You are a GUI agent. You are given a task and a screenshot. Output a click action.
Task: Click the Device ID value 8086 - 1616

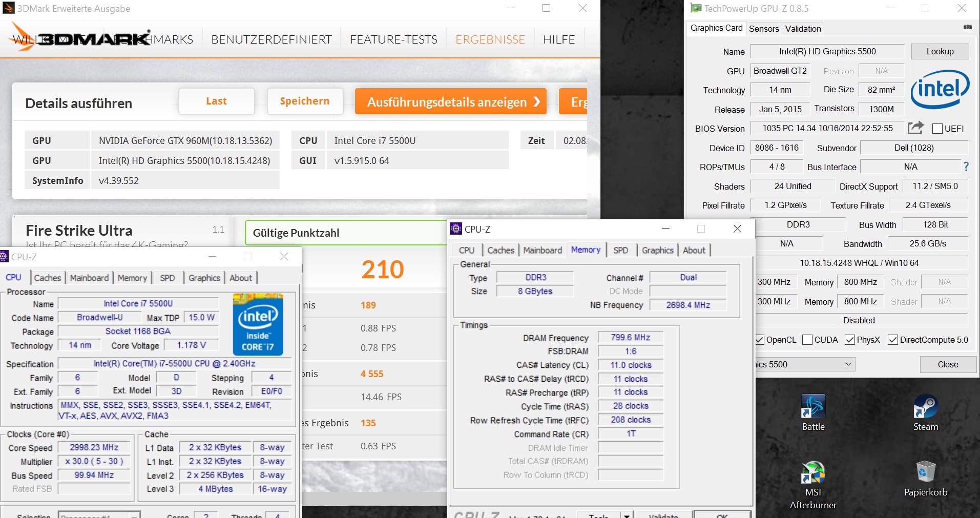(777, 148)
